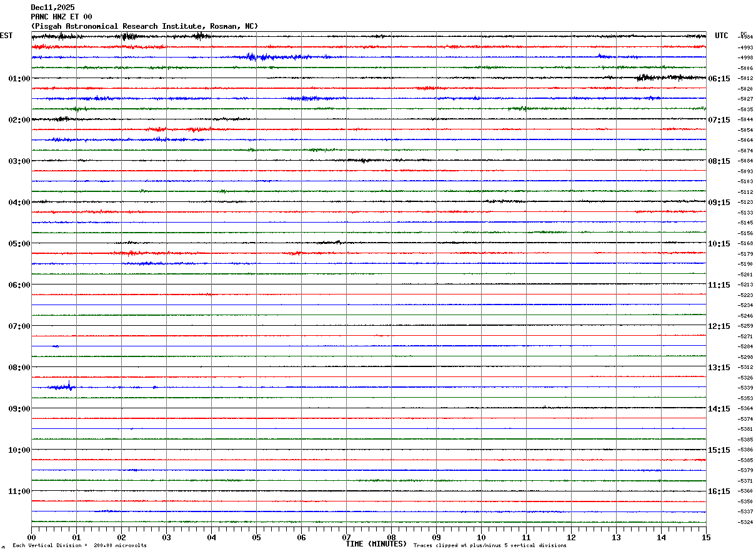756x554 pixels.
Task: Click the DC offset value "-5312"
Action: tap(746, 367)
